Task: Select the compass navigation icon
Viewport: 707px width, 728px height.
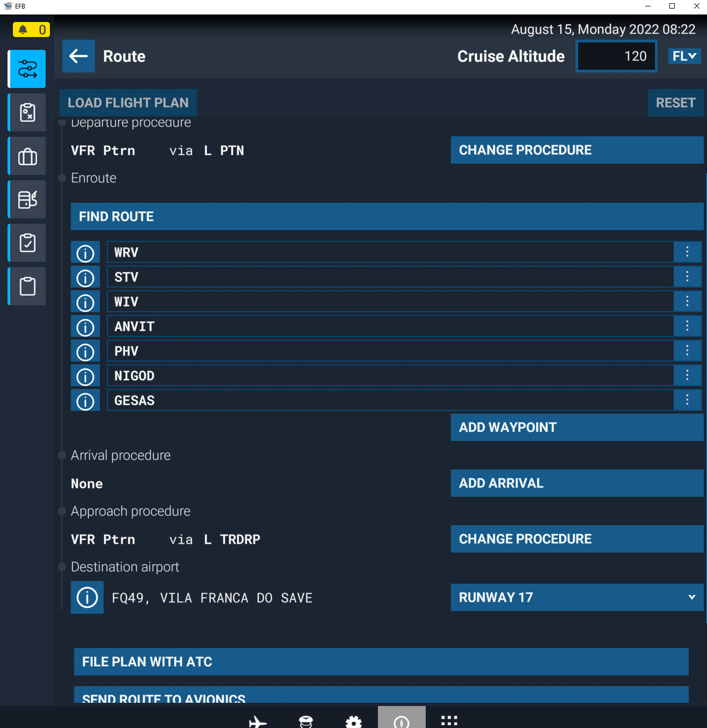Action: click(402, 718)
